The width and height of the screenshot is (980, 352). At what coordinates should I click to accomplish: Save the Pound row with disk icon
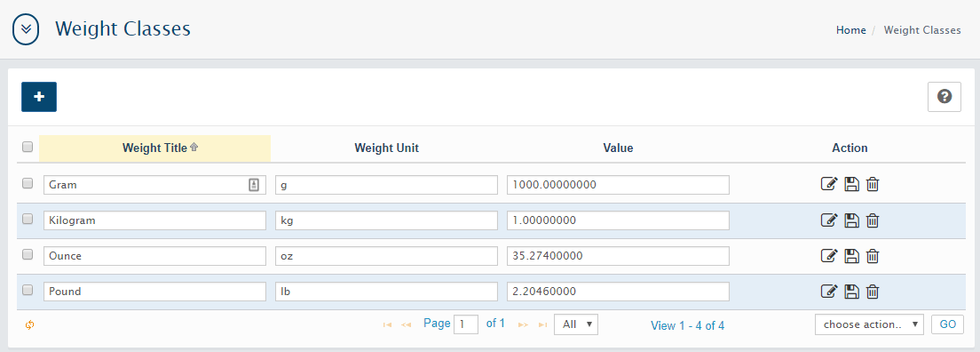[x=852, y=292]
